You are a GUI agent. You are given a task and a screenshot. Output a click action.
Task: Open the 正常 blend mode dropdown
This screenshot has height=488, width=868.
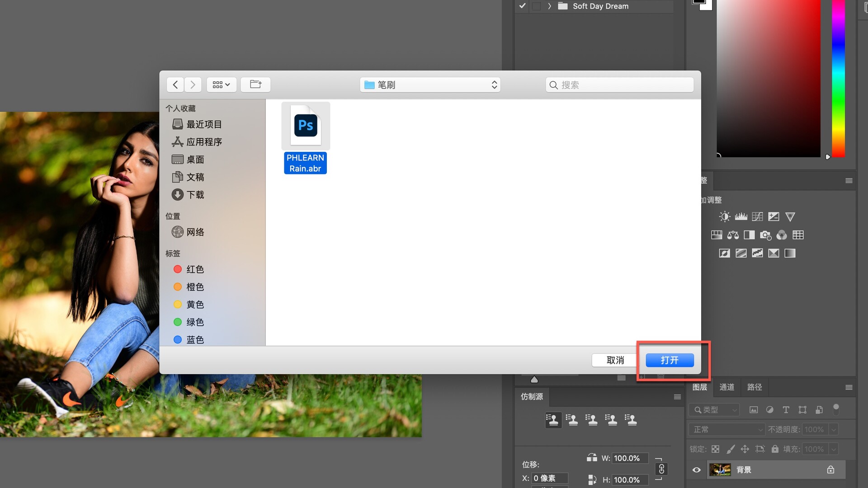726,429
